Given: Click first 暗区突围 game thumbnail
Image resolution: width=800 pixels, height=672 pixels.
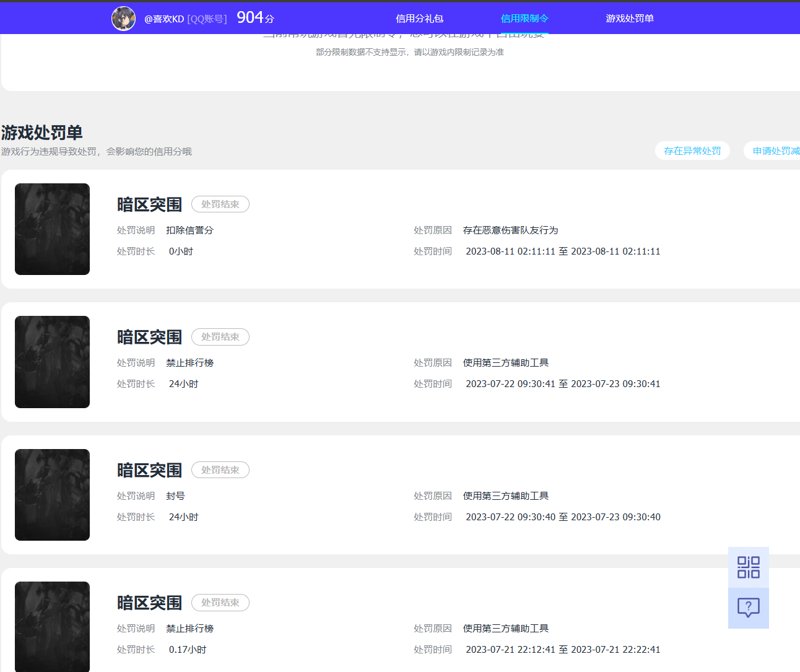Looking at the screenshot, I should coord(52,229).
